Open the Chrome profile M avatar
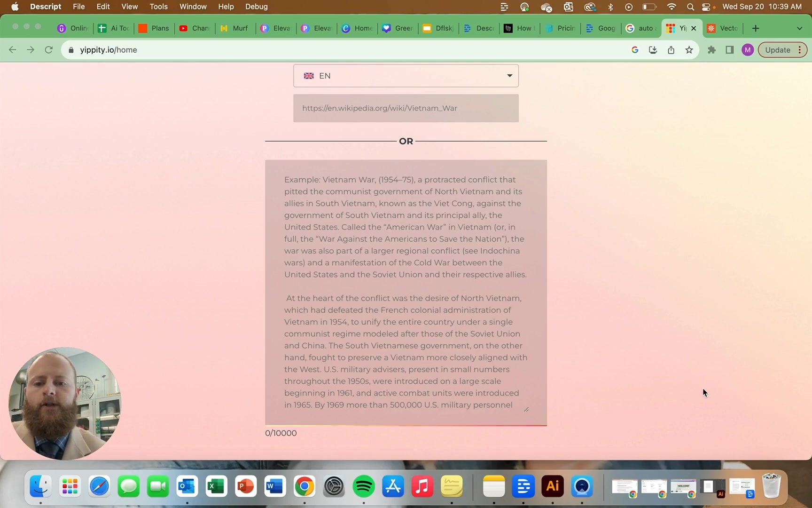Viewport: 812px width, 508px height. [748, 50]
